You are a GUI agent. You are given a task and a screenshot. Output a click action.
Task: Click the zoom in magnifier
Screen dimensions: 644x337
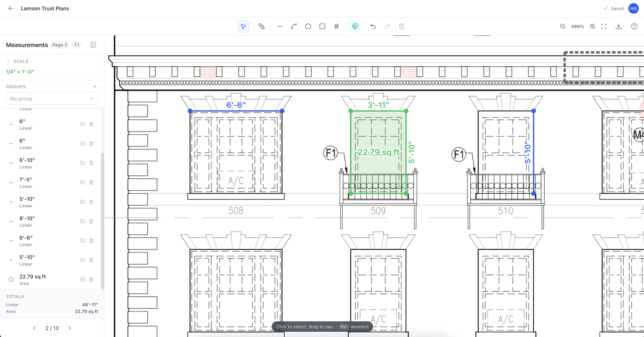click(593, 26)
